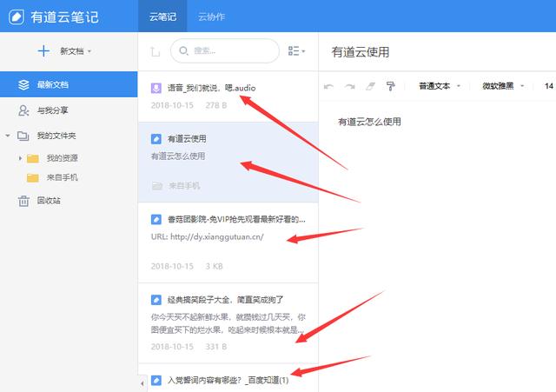Click the person share icon beside 与我分享

point(23,110)
